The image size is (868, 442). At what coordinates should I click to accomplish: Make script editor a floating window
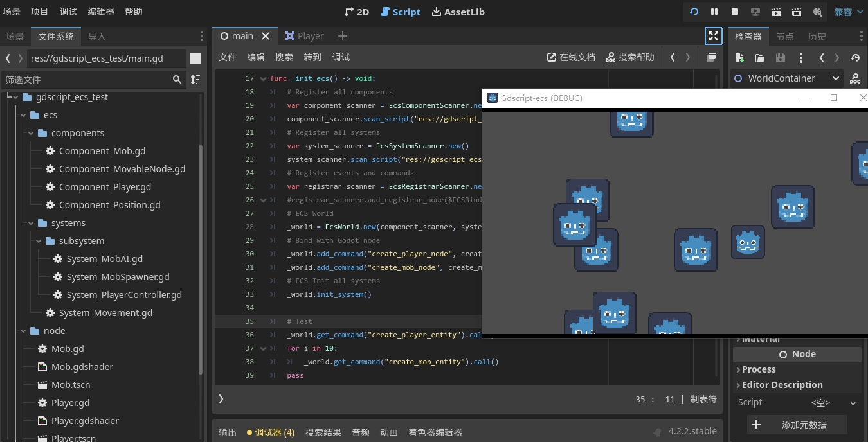711,57
